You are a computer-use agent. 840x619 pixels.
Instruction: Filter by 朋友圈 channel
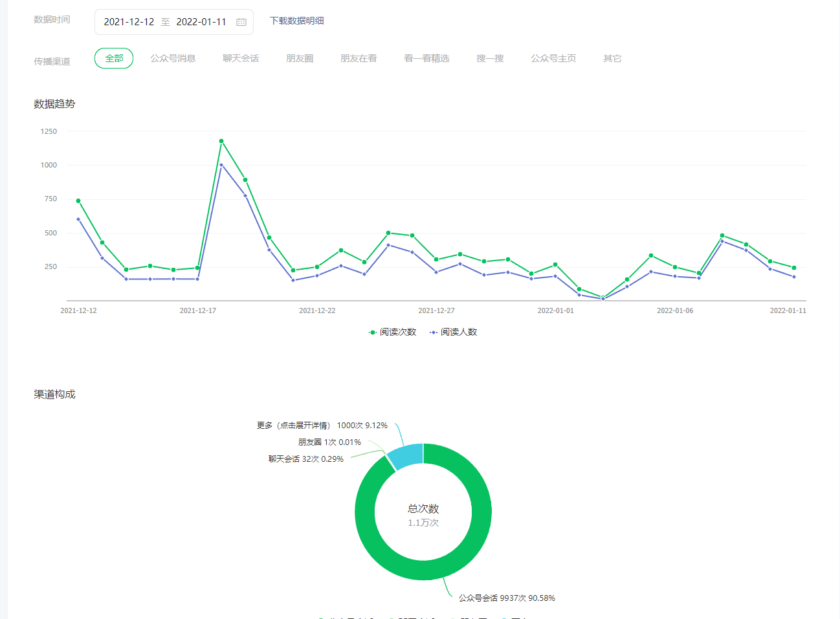click(x=300, y=58)
